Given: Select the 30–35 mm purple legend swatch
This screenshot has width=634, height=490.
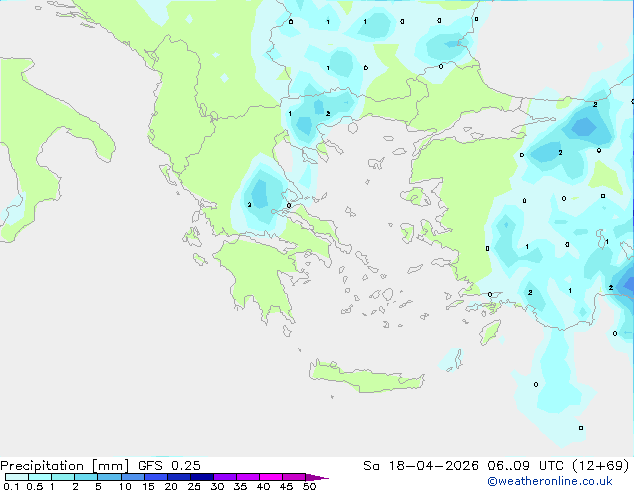Looking at the screenshot, I should click(224, 477).
